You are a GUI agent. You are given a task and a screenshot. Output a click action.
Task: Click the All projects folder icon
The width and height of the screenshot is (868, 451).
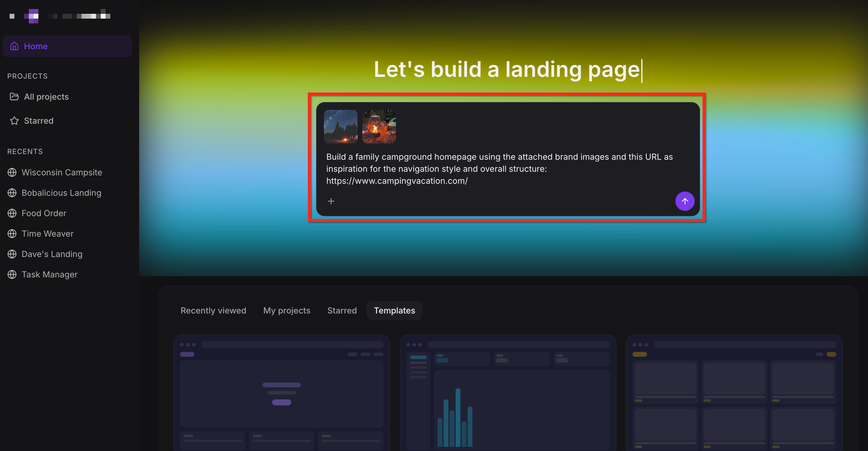14,97
